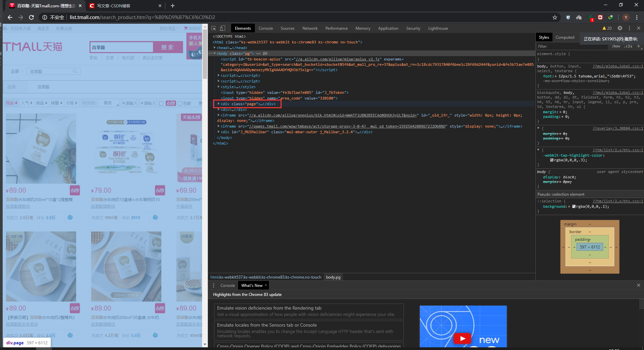The image size is (644, 350).
Task: Click the 请登录 login link
Action: (x=43, y=28)
